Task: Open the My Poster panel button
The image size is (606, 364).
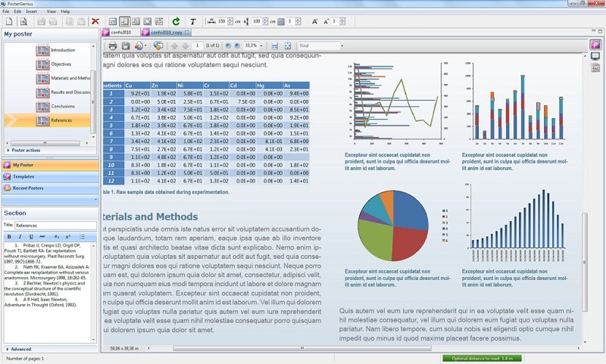Action: (x=50, y=165)
